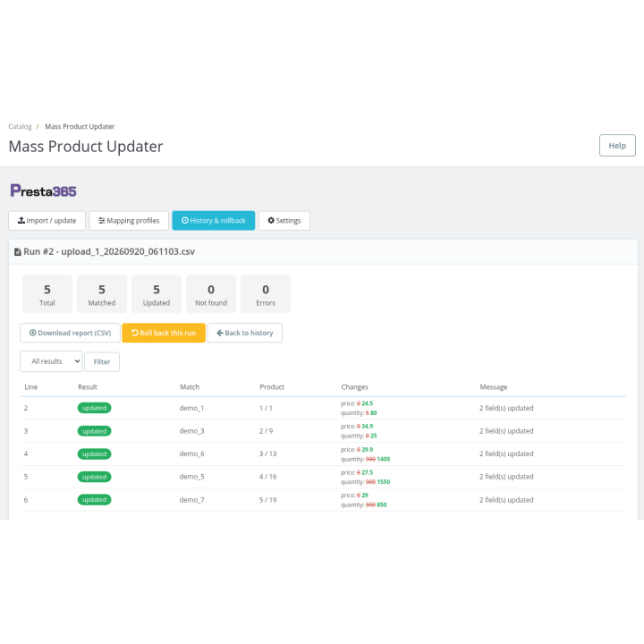The width and height of the screenshot is (644, 644).
Task: Click the Product column header
Action: click(272, 387)
